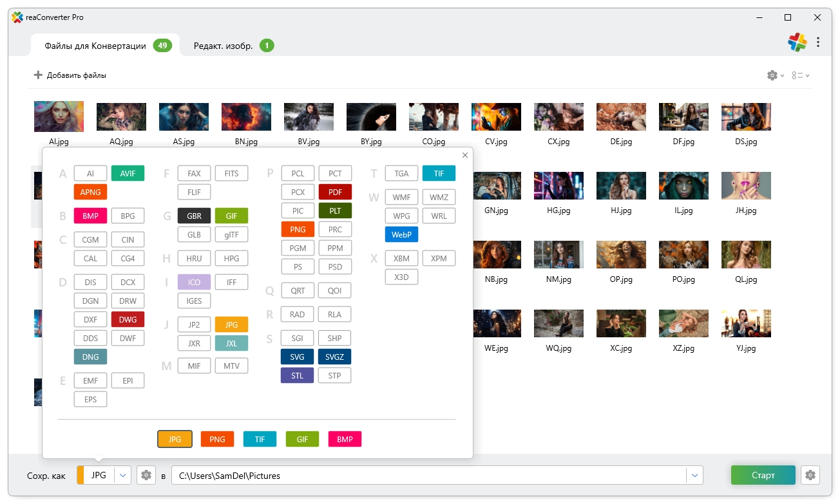Select the orange PNG quick-access swatch
Viewport: 840px width, 504px height.
click(x=217, y=439)
